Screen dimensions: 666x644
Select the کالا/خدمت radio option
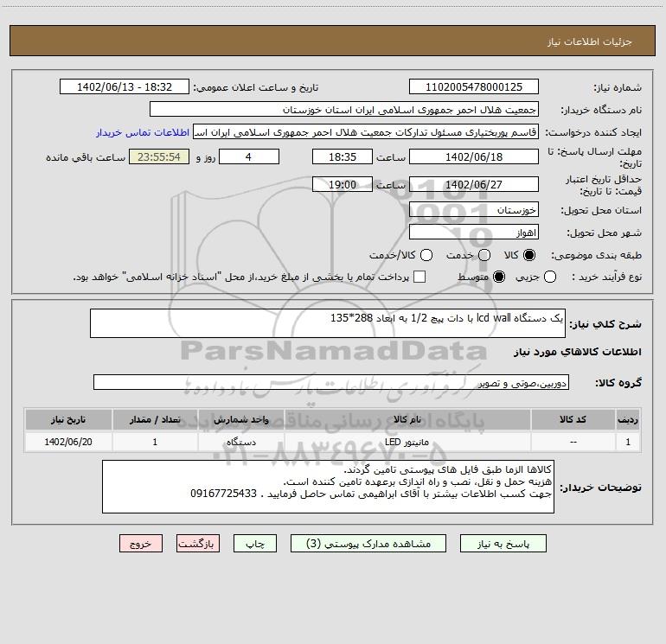(426, 255)
